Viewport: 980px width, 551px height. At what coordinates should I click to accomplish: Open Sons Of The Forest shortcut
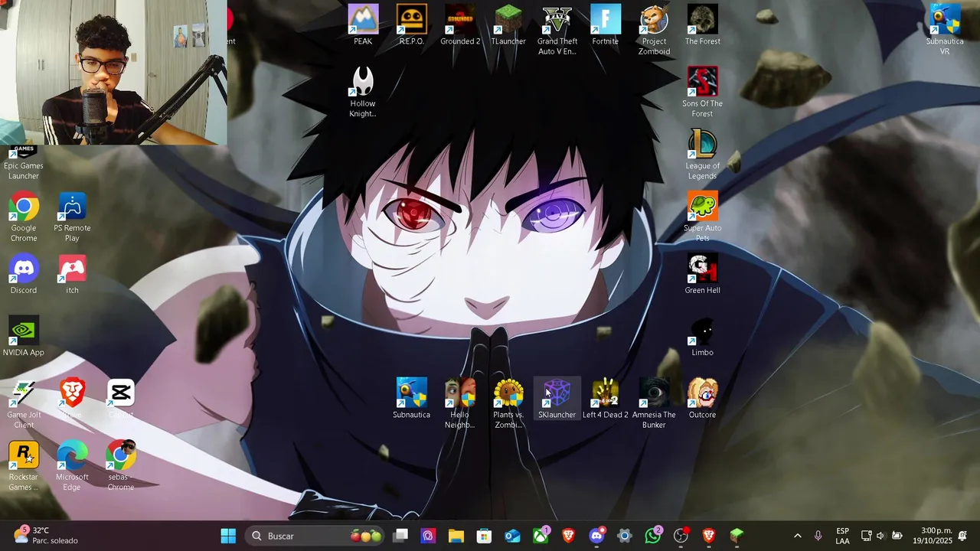point(702,92)
